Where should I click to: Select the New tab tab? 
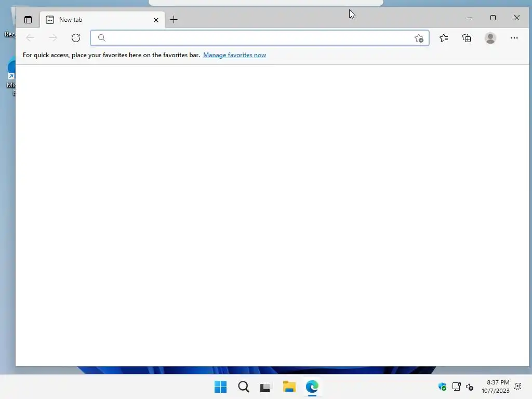point(102,20)
